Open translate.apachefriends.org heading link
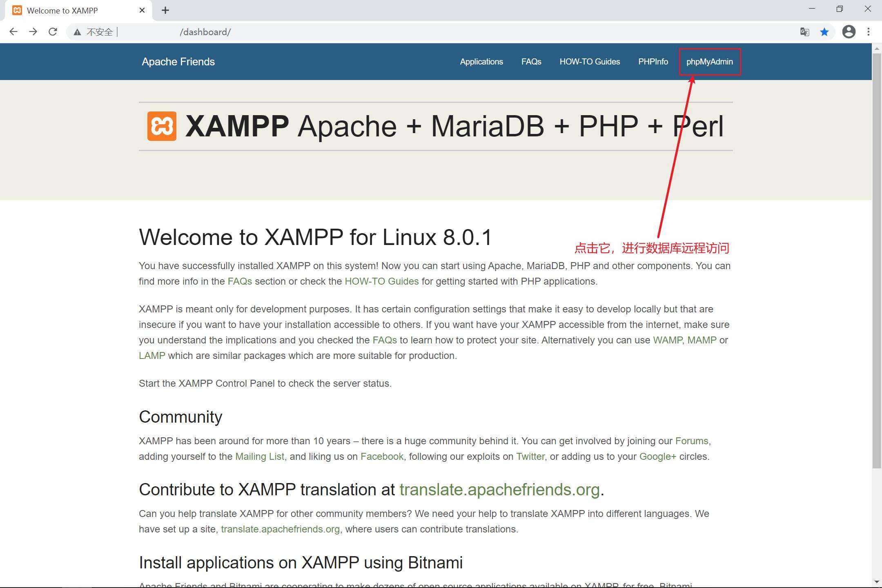The height and width of the screenshot is (588, 882). tap(499, 490)
